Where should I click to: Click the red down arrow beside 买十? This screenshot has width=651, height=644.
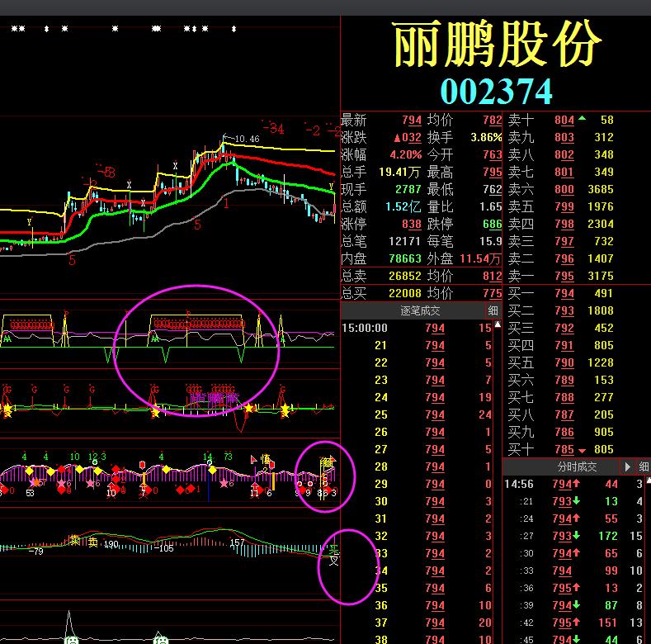pos(583,450)
